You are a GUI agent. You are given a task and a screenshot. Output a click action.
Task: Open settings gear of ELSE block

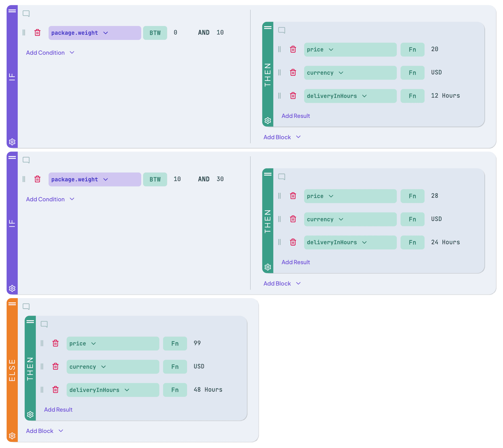point(12,436)
